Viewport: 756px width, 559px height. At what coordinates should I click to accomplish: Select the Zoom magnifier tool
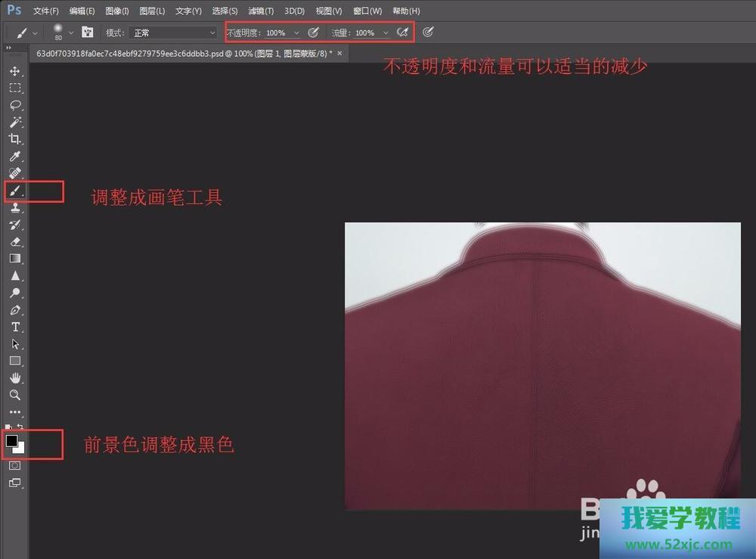click(14, 395)
